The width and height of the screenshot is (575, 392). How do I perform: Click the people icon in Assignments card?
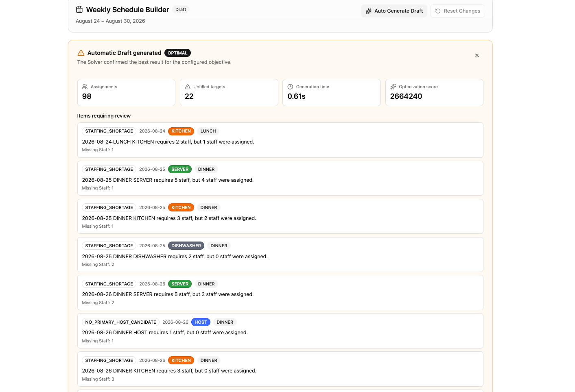pyautogui.click(x=85, y=87)
